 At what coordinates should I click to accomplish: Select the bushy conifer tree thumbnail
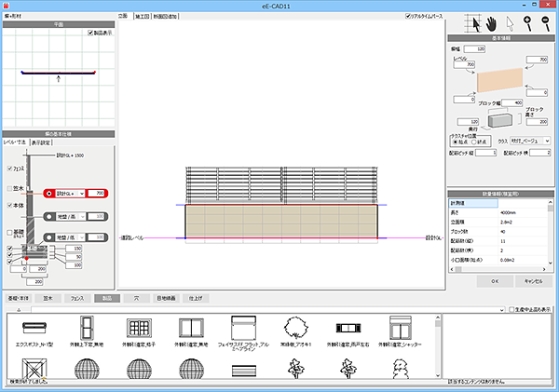pyautogui.click(x=400, y=369)
